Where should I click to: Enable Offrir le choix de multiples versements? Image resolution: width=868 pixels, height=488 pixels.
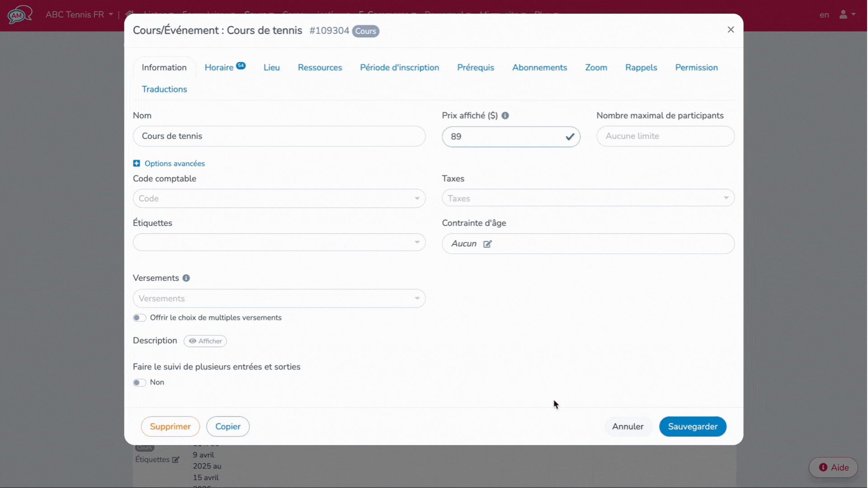click(x=139, y=318)
